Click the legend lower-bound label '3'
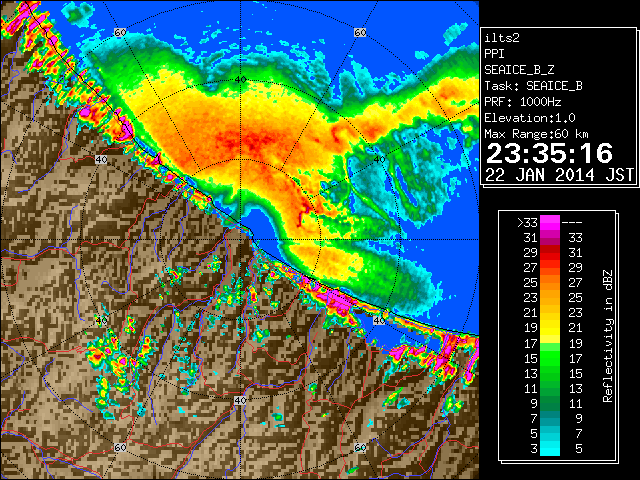640x480 pixels. click(x=534, y=449)
